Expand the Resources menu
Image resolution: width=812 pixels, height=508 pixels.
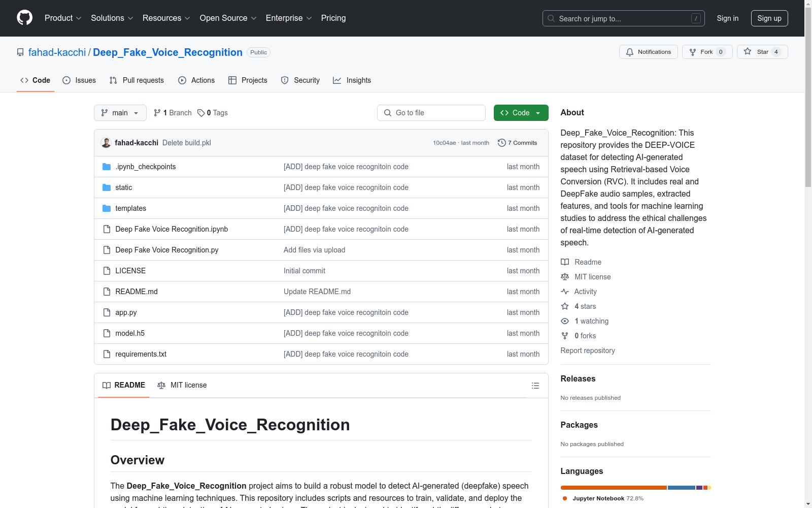[x=166, y=18]
